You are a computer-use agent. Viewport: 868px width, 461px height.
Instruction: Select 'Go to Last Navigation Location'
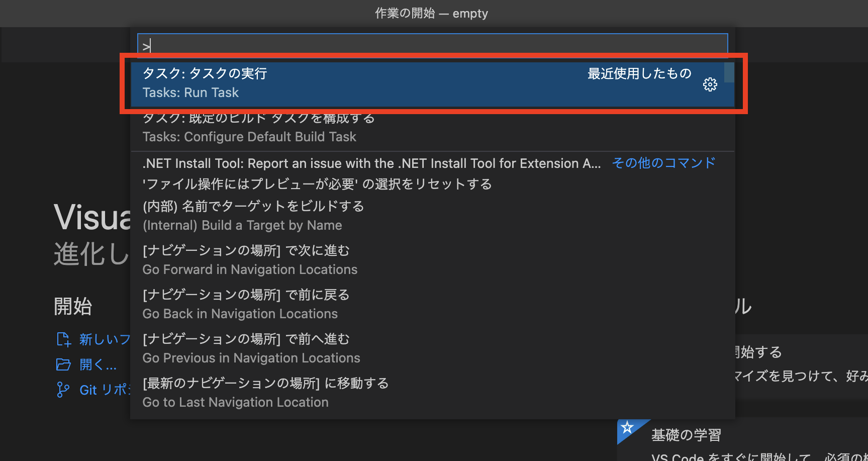click(x=432, y=393)
